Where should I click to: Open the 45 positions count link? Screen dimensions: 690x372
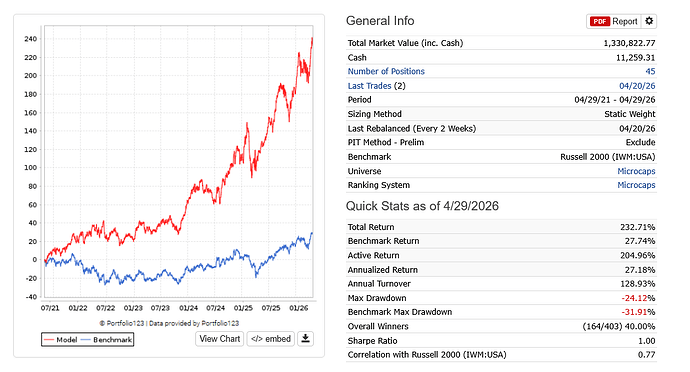(x=650, y=71)
